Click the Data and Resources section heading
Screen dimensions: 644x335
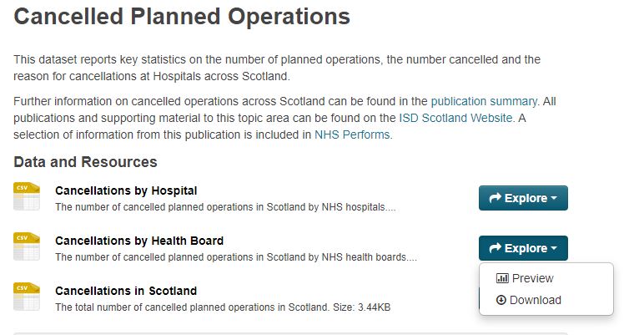click(85, 162)
